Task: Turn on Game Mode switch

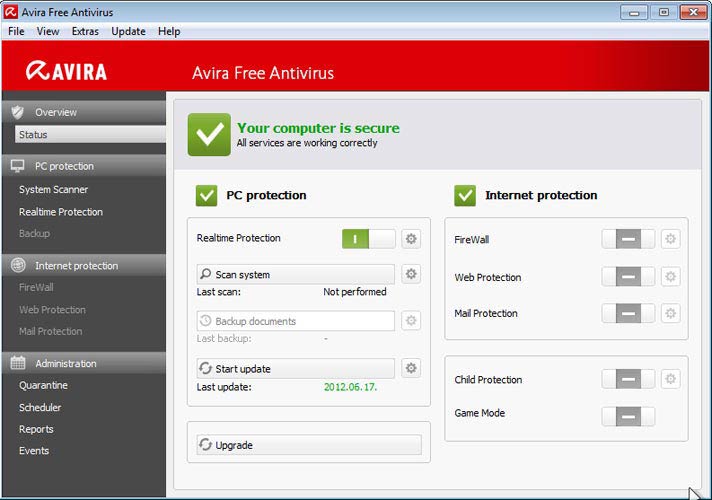Action: 628,416
